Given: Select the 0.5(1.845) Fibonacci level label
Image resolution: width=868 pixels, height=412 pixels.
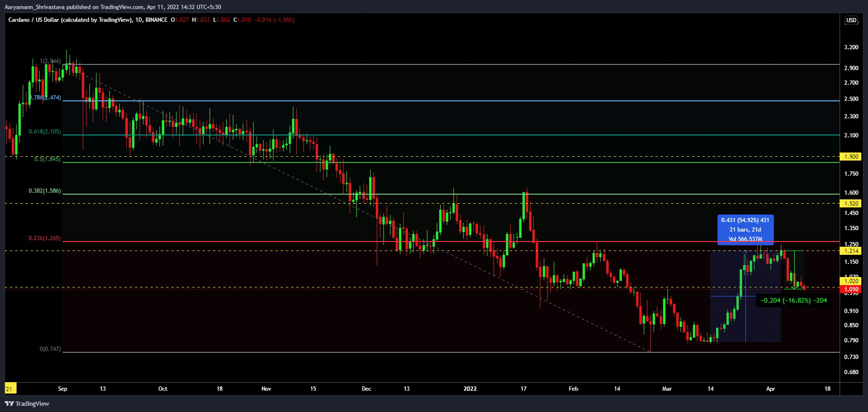Looking at the screenshot, I should pyautogui.click(x=47, y=159).
